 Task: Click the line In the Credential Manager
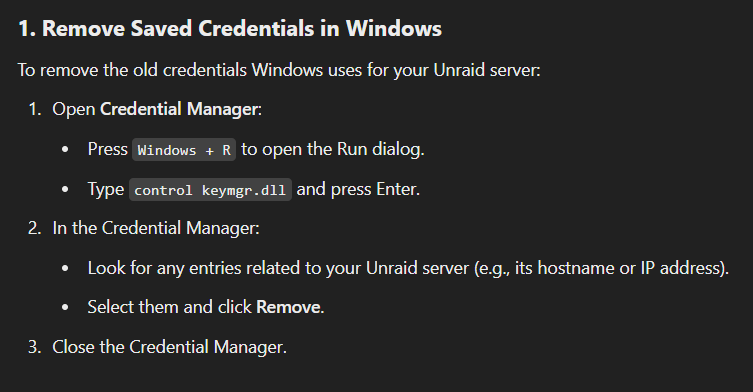tap(156, 228)
